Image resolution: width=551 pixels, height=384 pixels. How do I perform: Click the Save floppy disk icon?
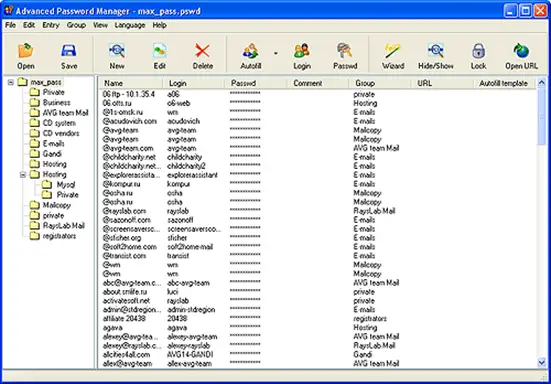pos(69,51)
